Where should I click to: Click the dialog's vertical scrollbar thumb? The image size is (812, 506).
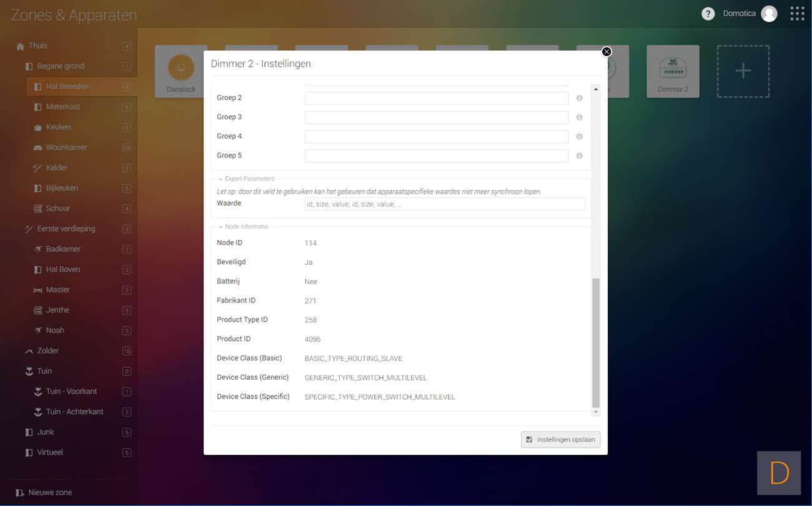coord(596,343)
